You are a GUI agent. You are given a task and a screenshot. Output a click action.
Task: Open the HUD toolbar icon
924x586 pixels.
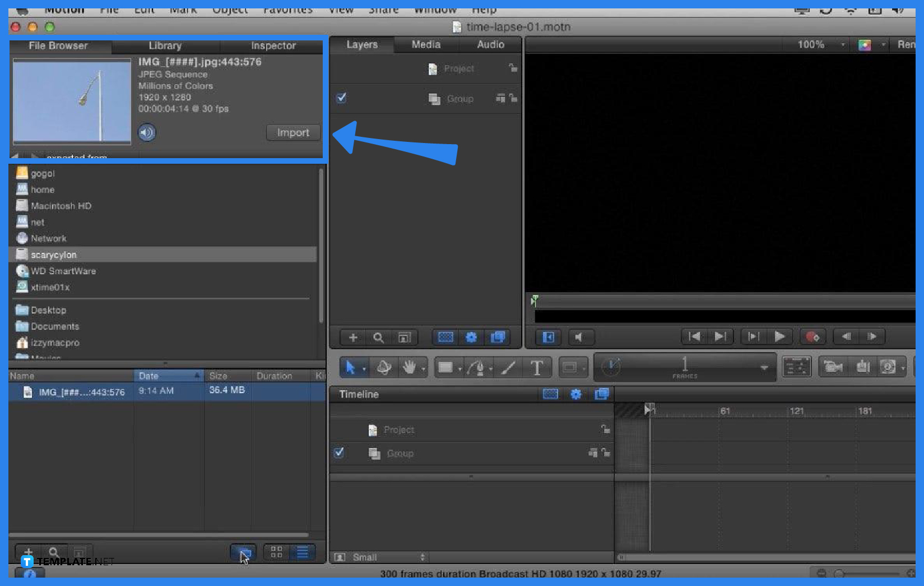coord(796,367)
